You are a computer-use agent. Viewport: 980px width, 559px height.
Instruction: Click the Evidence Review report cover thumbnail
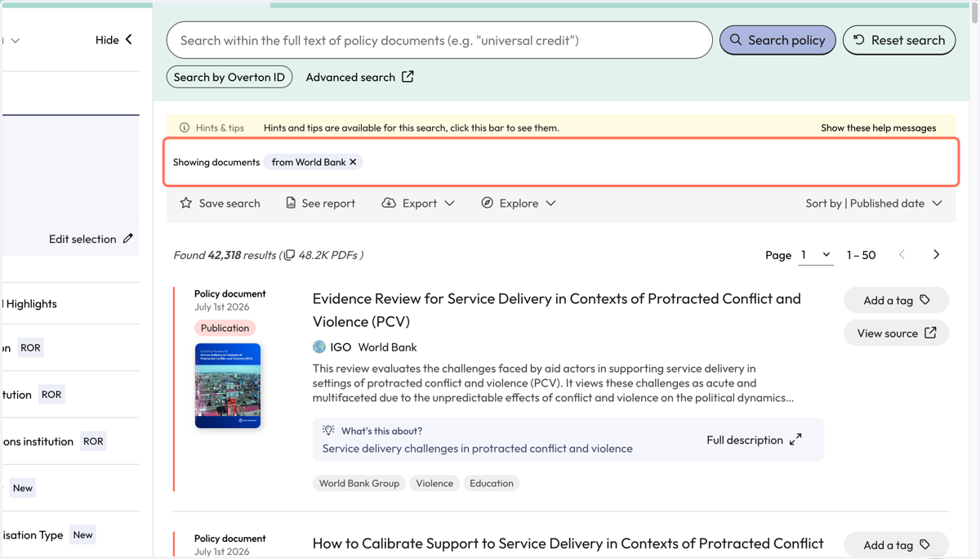[228, 386]
